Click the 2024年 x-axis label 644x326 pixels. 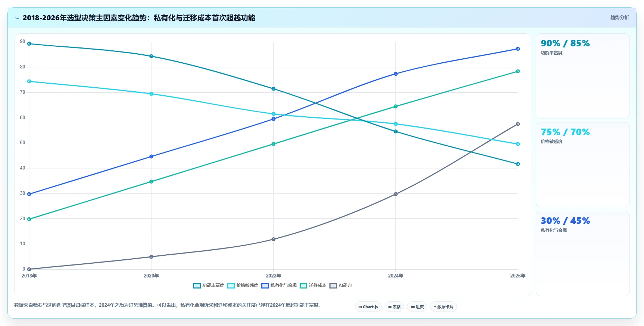(396, 276)
